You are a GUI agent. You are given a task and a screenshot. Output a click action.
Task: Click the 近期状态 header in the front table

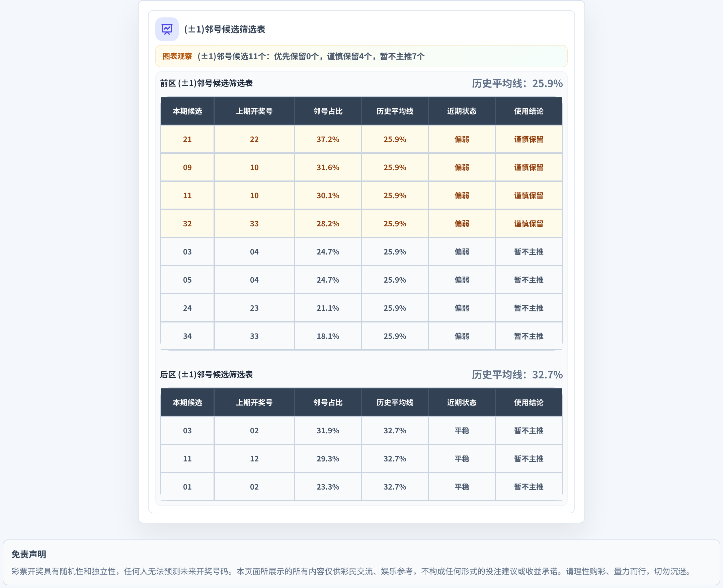[462, 111]
